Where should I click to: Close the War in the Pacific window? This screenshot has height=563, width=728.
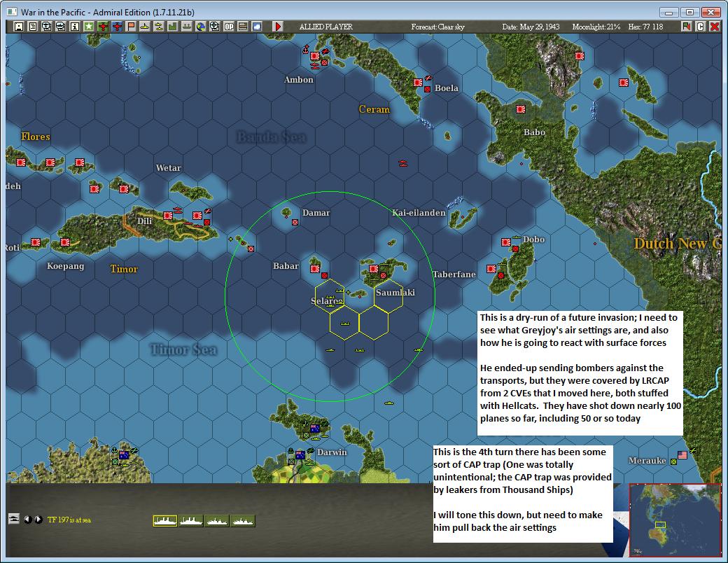coord(710,13)
